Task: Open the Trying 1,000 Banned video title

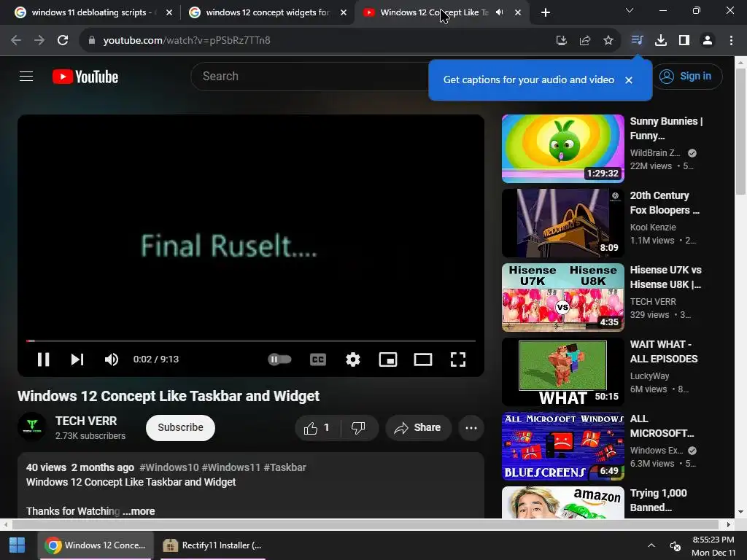Action: coord(659,500)
